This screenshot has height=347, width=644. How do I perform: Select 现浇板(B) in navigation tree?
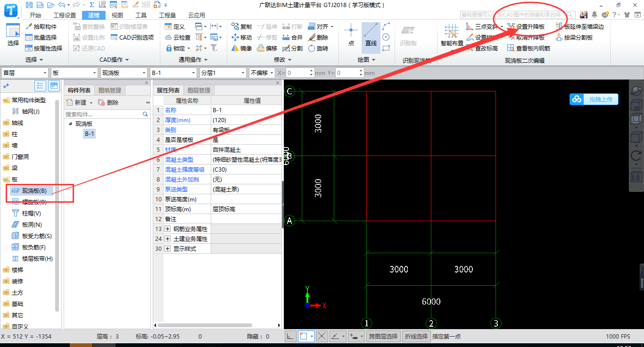coord(31,190)
